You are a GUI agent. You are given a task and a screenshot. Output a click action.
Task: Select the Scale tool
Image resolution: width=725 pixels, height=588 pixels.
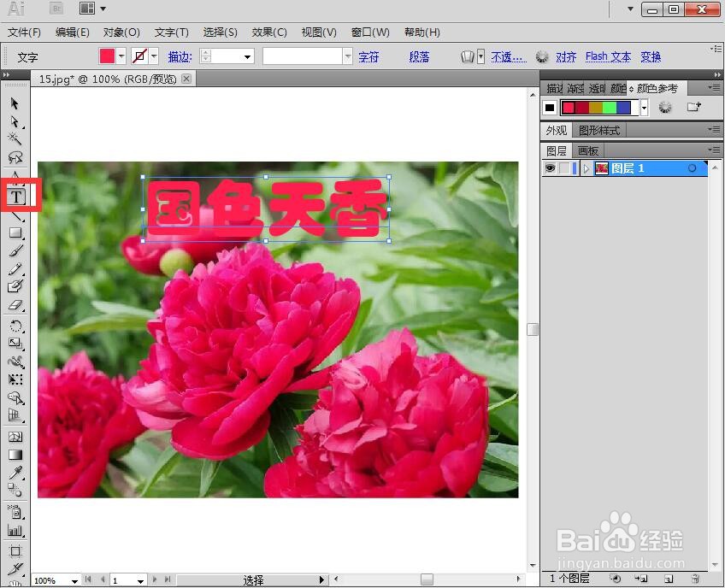(15, 344)
